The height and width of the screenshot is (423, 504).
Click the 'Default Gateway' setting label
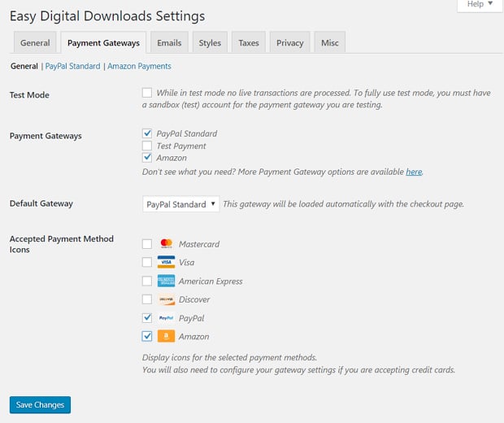(x=41, y=203)
